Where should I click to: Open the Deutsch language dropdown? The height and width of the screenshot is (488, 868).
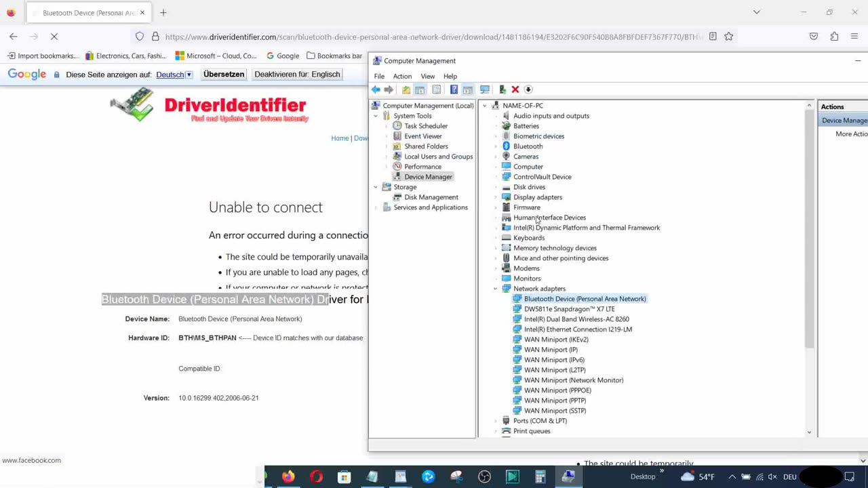174,75
